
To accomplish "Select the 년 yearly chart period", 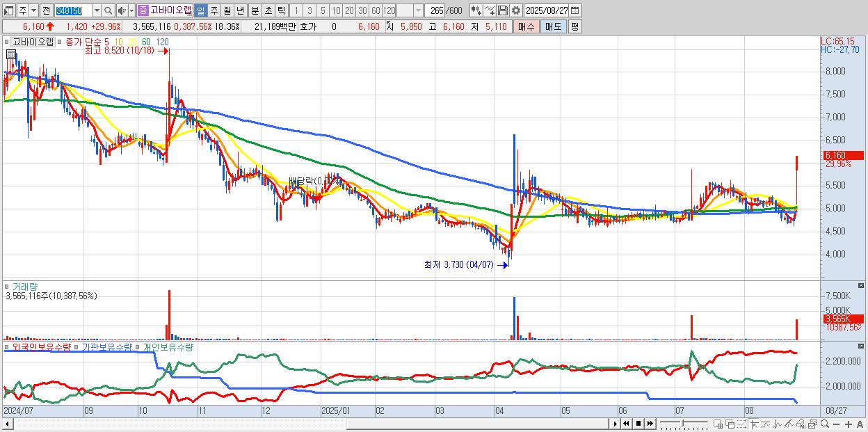I will click(x=240, y=10).
